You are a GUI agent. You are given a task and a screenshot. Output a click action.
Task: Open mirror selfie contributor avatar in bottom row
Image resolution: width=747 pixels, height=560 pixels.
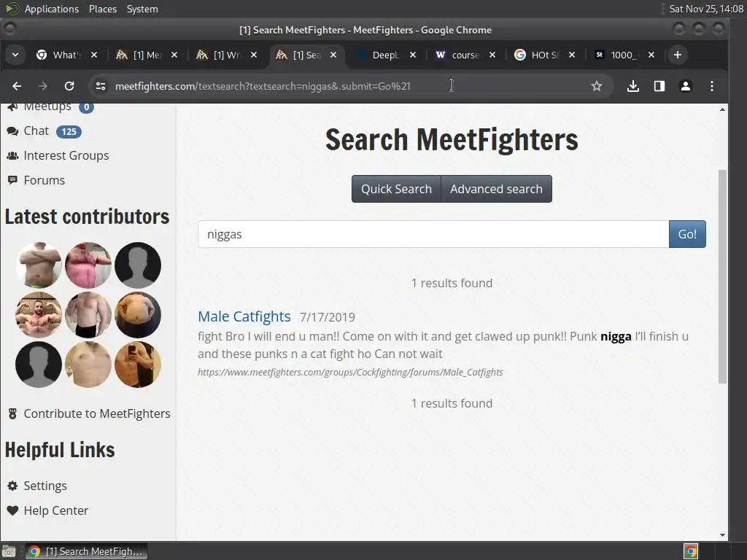tap(138, 365)
